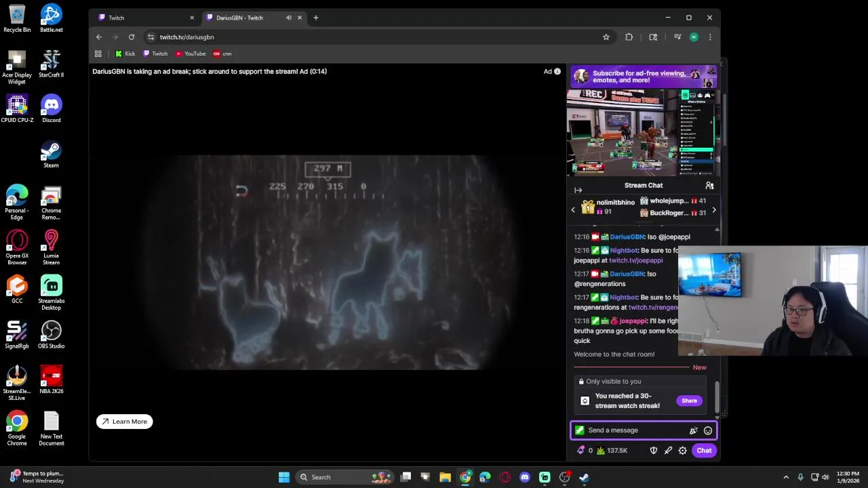
Task: Open the CPUID CPU-Z desktop icon
Action: point(17,108)
